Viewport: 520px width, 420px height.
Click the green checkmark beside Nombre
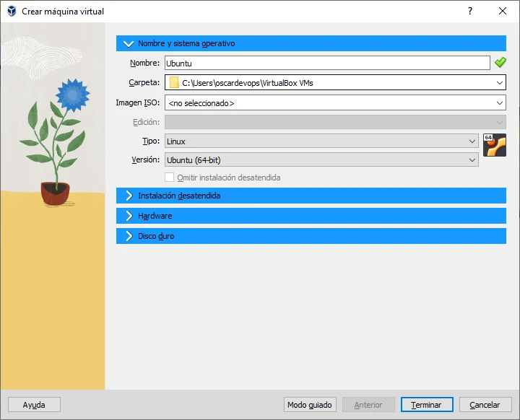tap(500, 62)
